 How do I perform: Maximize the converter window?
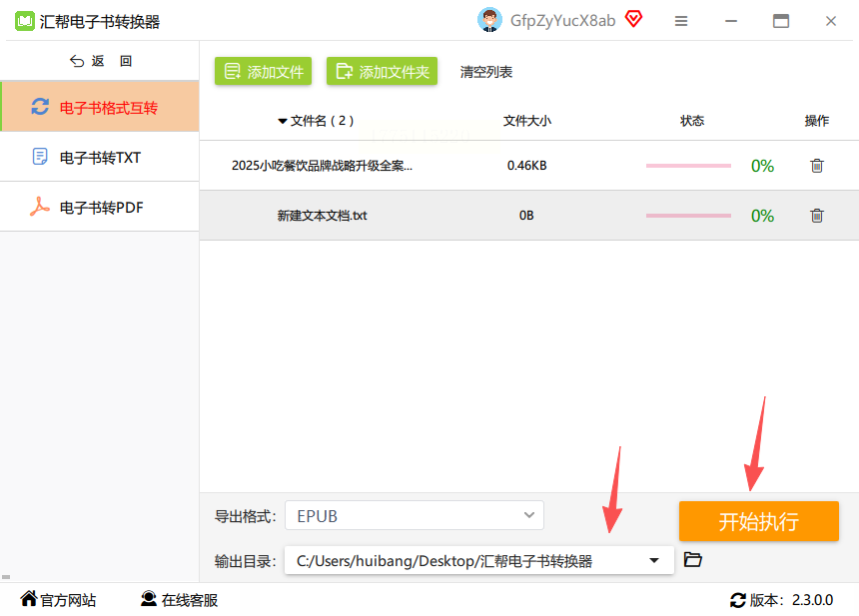(781, 21)
